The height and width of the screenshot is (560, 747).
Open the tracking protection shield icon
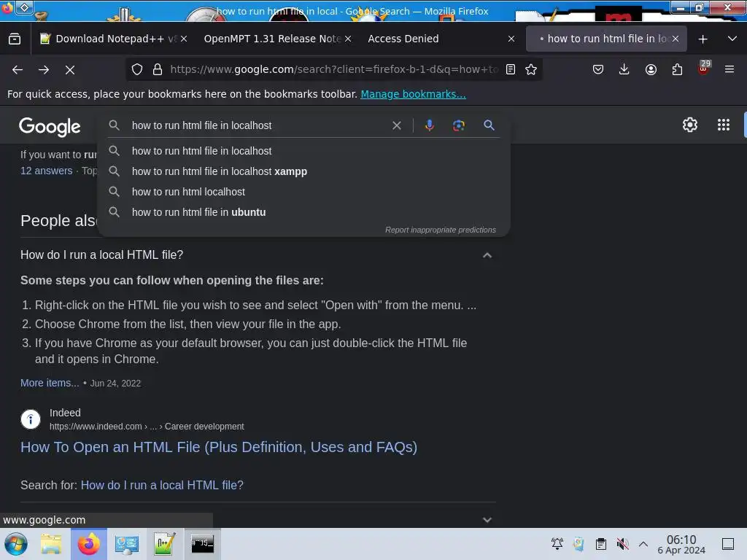[x=137, y=69]
